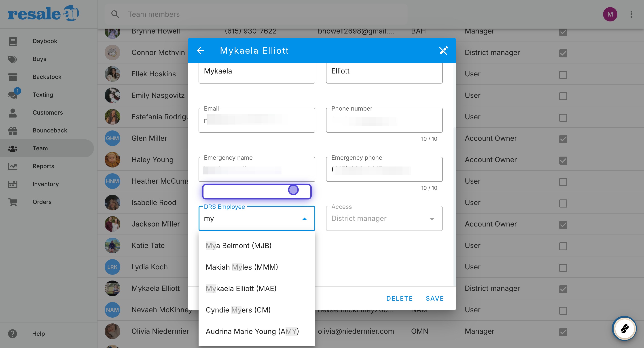Toggle checkbox in Haley Young's Account Owner row
Viewport: 644px width, 348px height.
563,161
